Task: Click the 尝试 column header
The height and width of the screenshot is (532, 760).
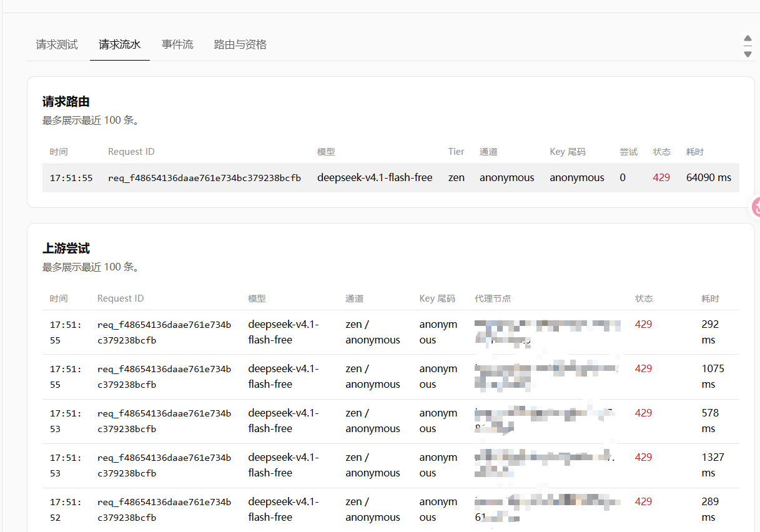Action: [x=628, y=152]
